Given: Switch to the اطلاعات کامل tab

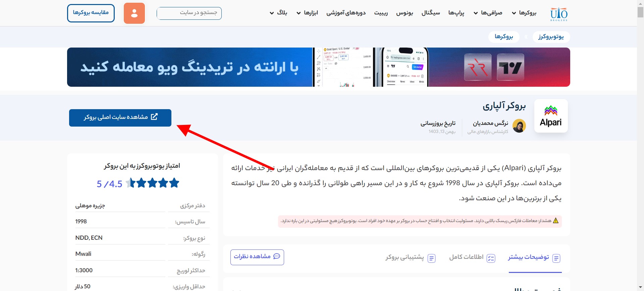Looking at the screenshot, I should pyautogui.click(x=472, y=258).
